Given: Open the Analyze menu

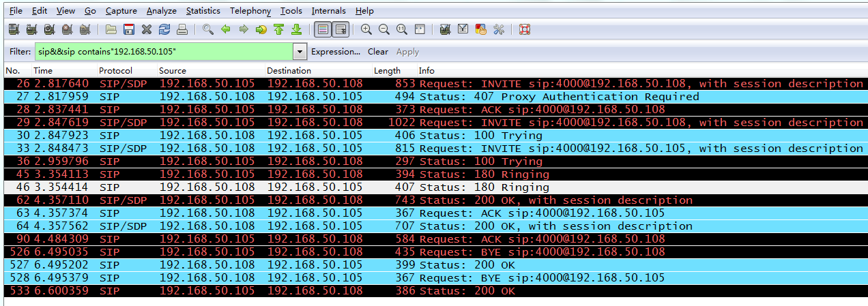Looking at the screenshot, I should [162, 11].
